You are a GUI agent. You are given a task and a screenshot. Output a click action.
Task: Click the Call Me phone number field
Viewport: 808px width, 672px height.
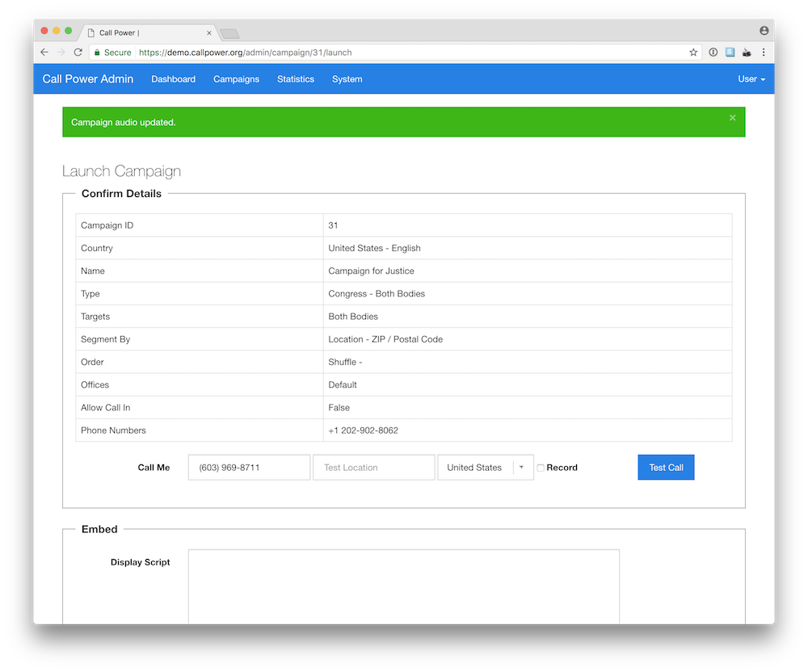249,468
